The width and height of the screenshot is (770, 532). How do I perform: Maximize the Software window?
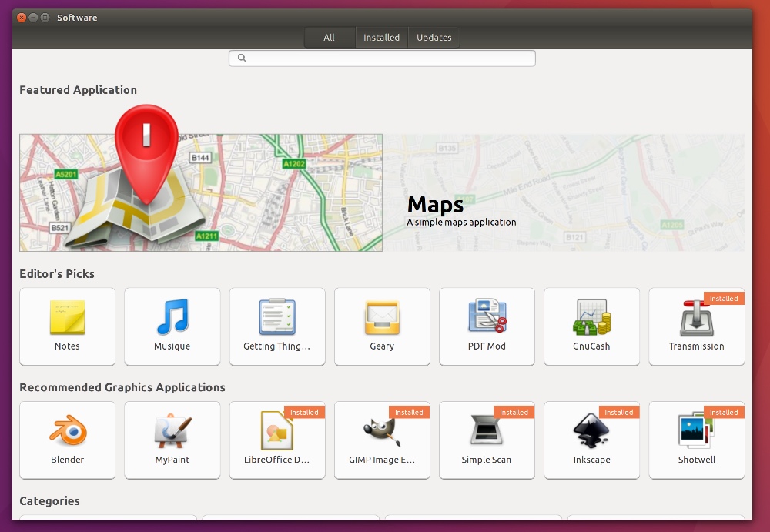[x=45, y=18]
